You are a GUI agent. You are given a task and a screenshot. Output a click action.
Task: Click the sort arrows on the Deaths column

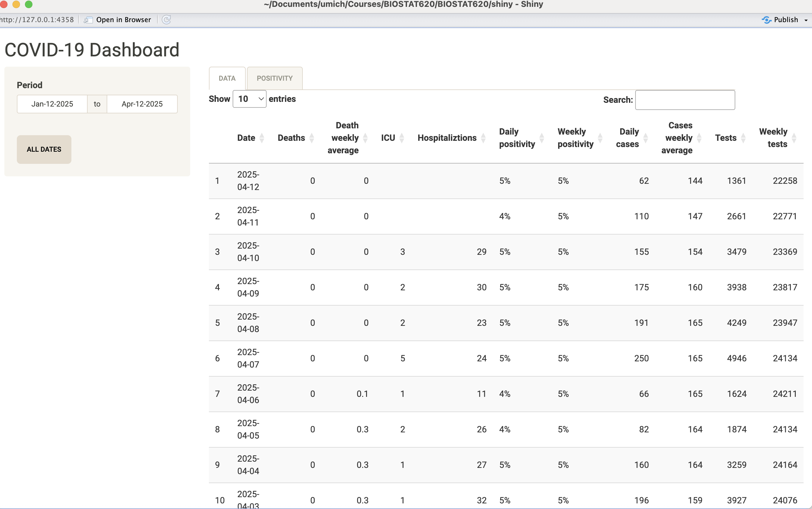click(x=312, y=138)
